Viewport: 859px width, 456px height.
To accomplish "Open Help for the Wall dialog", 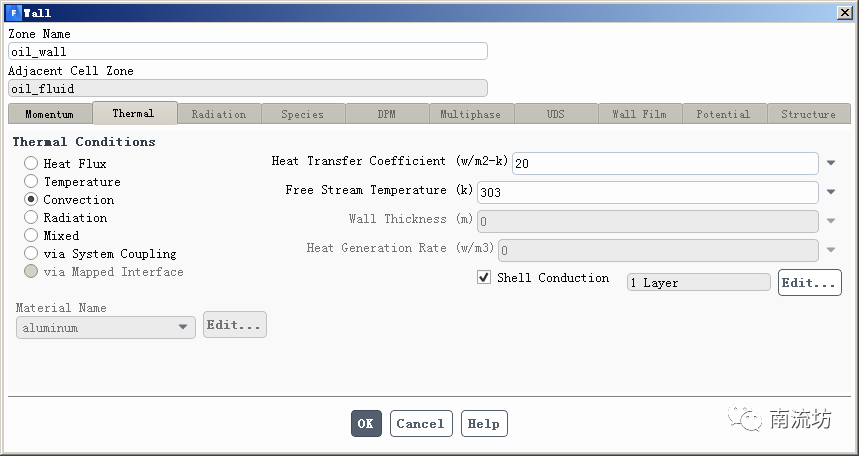I will (484, 424).
